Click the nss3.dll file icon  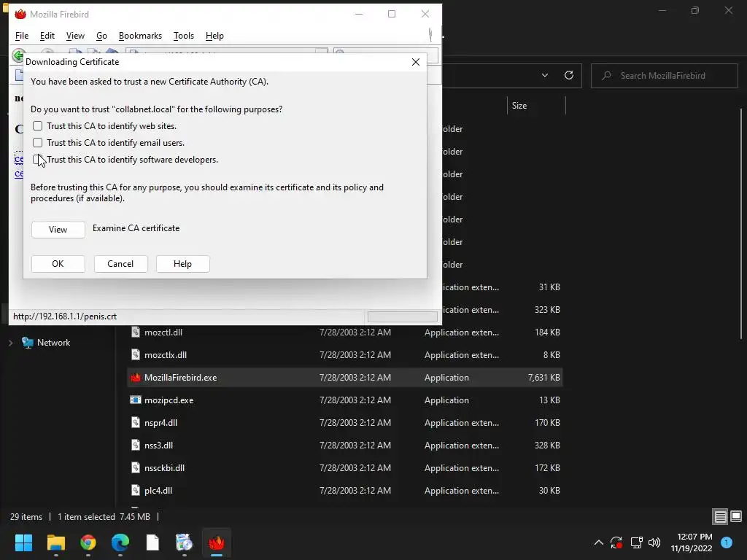click(x=136, y=446)
